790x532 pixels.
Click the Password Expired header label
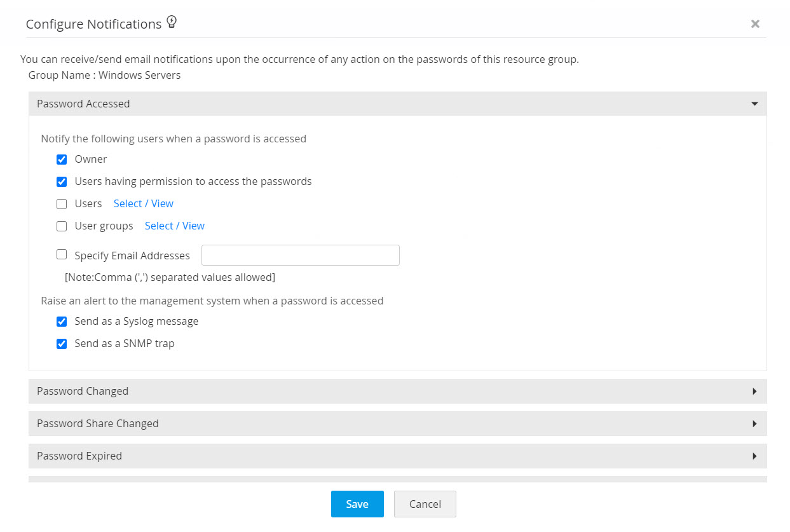79,456
